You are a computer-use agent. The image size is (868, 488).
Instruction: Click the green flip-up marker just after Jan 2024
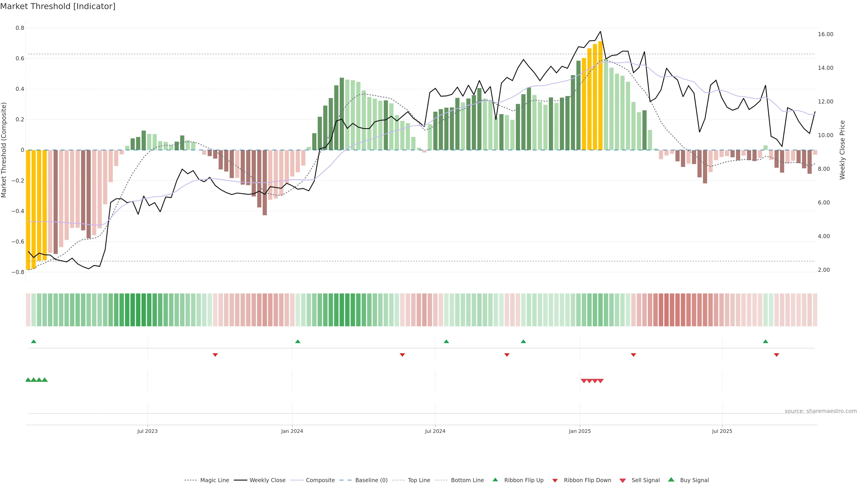click(297, 342)
